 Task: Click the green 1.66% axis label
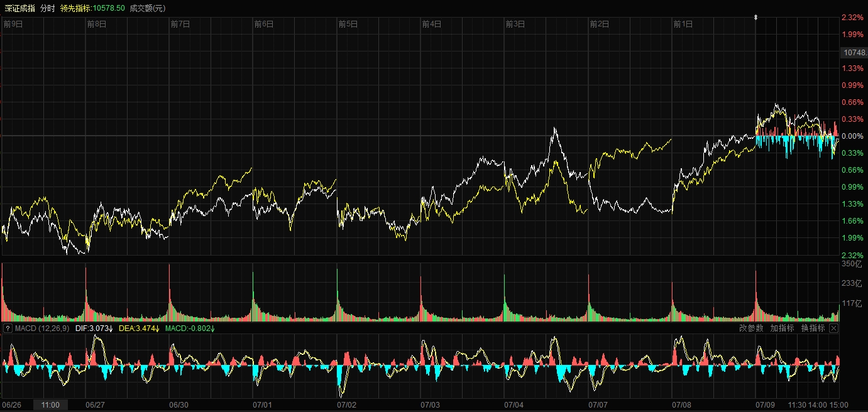click(x=852, y=220)
